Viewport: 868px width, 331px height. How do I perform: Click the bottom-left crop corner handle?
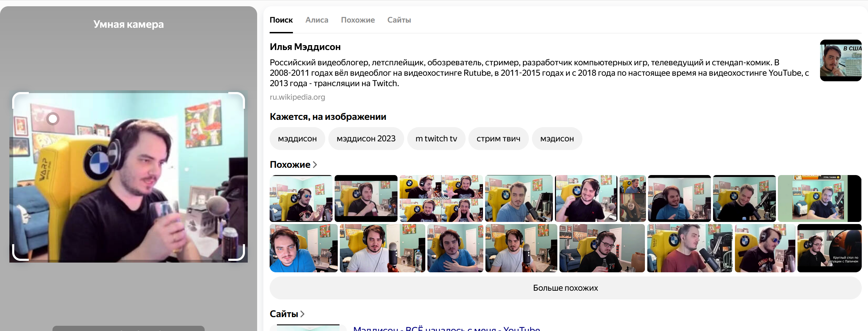[x=20, y=253]
